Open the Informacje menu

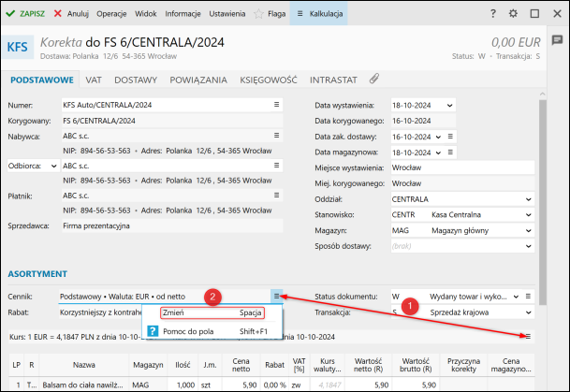coord(183,14)
